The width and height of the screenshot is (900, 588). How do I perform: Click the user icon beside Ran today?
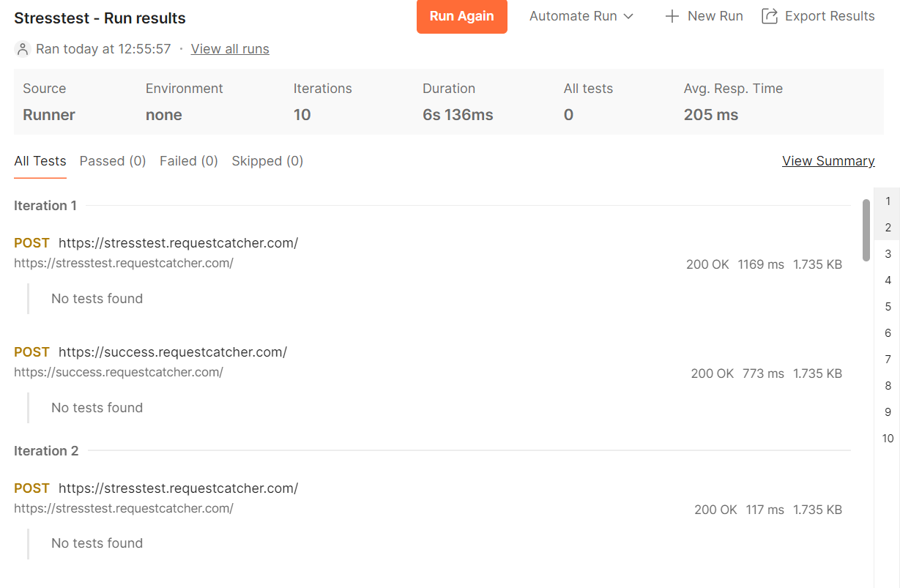[x=23, y=49]
